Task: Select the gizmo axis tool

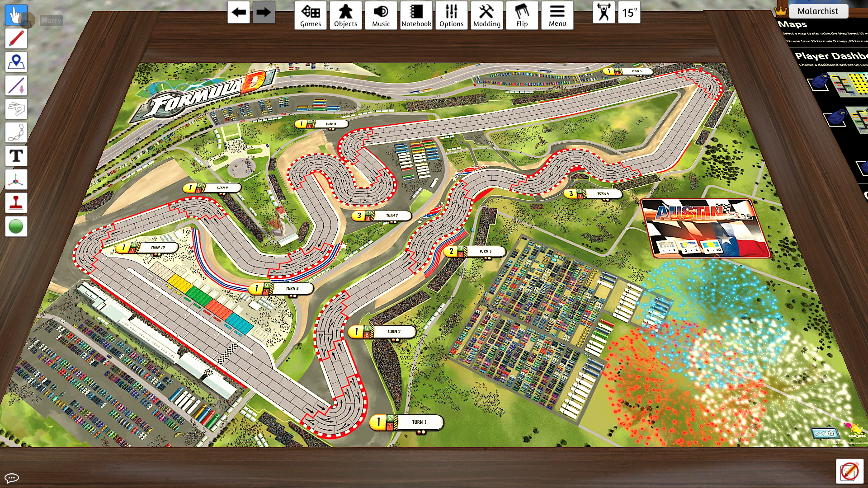Action: tap(16, 179)
